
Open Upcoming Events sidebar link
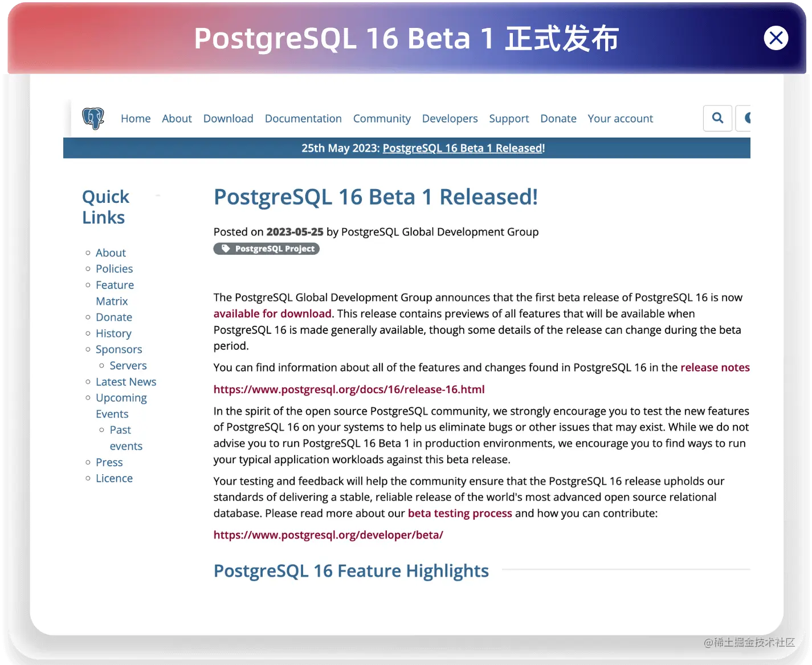coord(121,406)
